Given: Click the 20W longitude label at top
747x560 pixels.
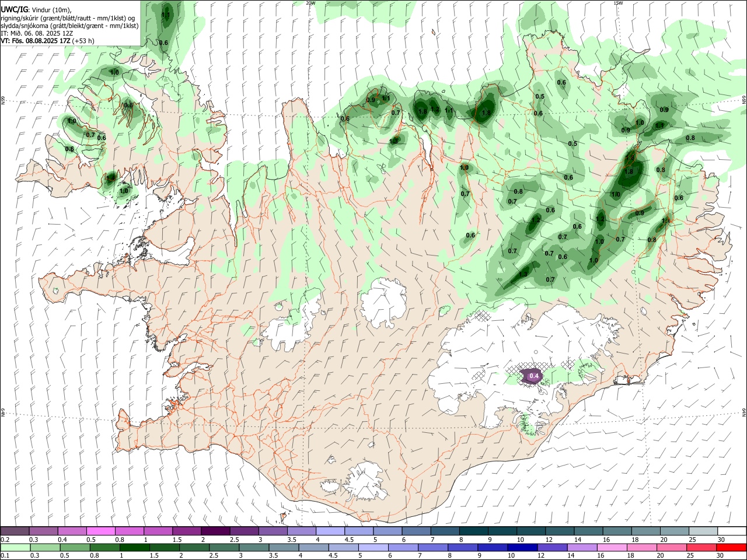Looking at the screenshot, I should click(x=310, y=3).
